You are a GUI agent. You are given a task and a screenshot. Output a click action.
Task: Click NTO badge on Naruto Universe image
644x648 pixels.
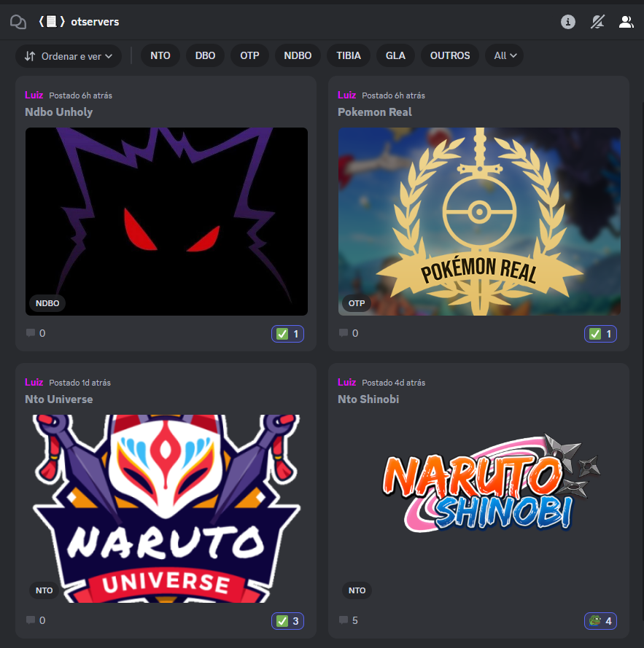click(x=44, y=590)
